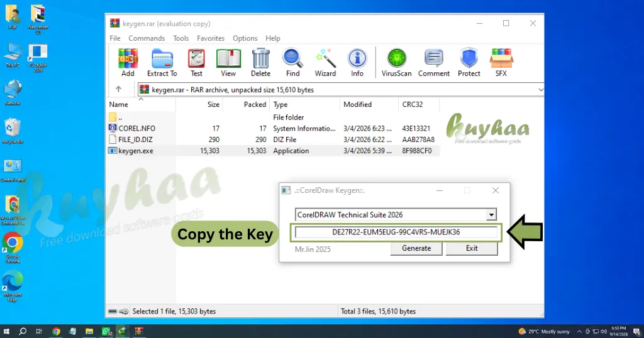Select the Google Chrome desktop icon
Image resolution: width=644 pixels, height=338 pixels.
13,248
